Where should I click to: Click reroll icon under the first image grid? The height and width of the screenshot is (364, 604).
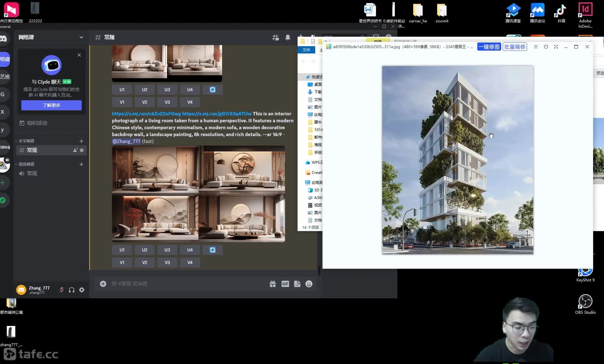(x=213, y=90)
